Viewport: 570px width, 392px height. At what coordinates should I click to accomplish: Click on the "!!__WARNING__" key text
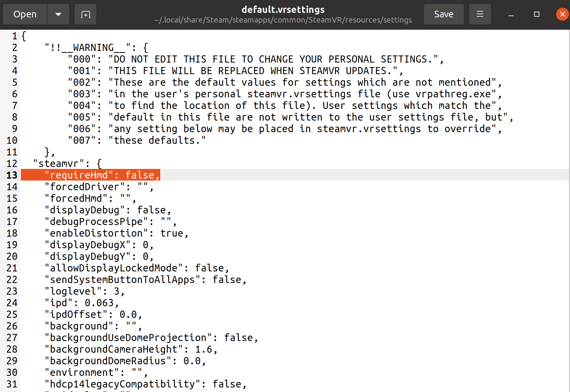[x=88, y=47]
